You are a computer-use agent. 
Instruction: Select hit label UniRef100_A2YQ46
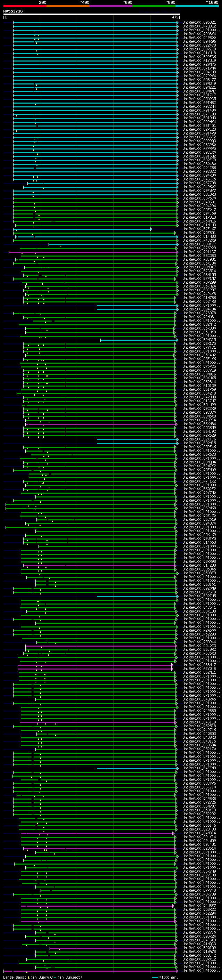coord(199,669)
